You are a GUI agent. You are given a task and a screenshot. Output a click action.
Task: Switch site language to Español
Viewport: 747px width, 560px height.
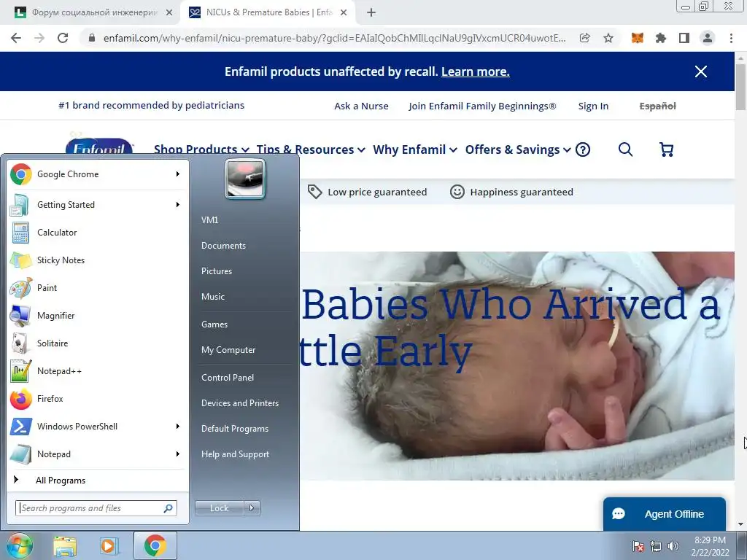657,106
